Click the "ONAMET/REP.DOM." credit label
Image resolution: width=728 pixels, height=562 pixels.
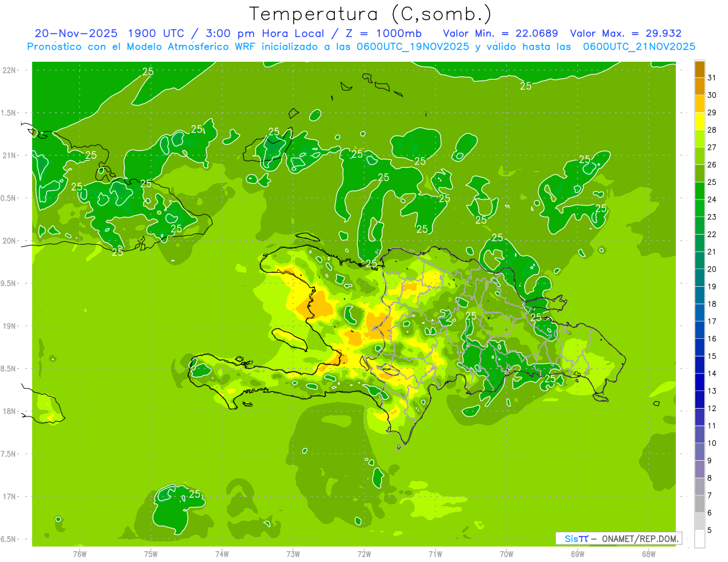(641, 538)
